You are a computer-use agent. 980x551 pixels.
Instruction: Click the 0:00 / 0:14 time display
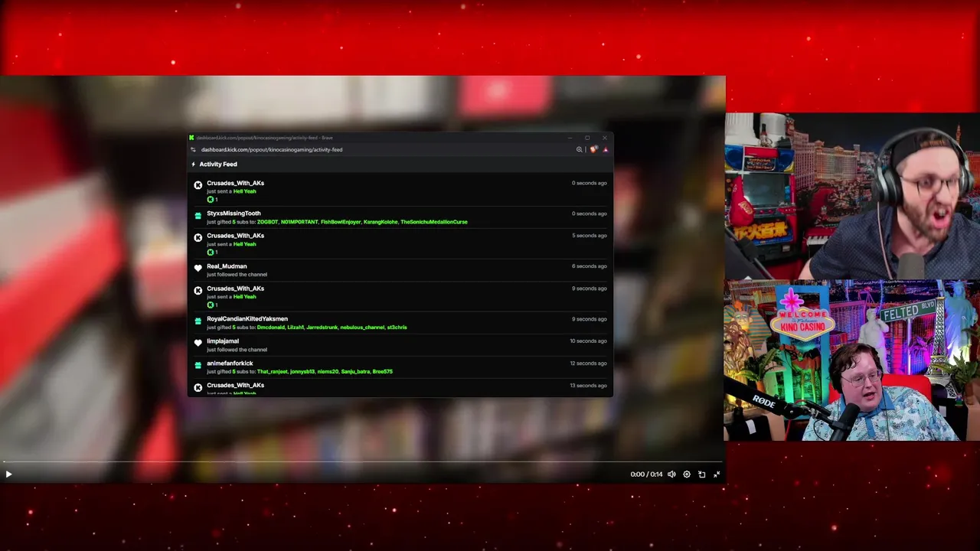[x=646, y=474]
